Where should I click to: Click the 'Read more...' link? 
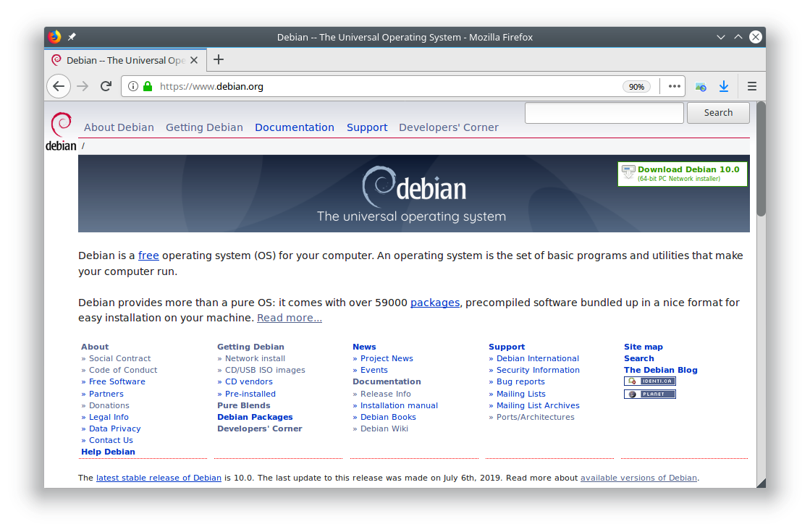click(290, 318)
